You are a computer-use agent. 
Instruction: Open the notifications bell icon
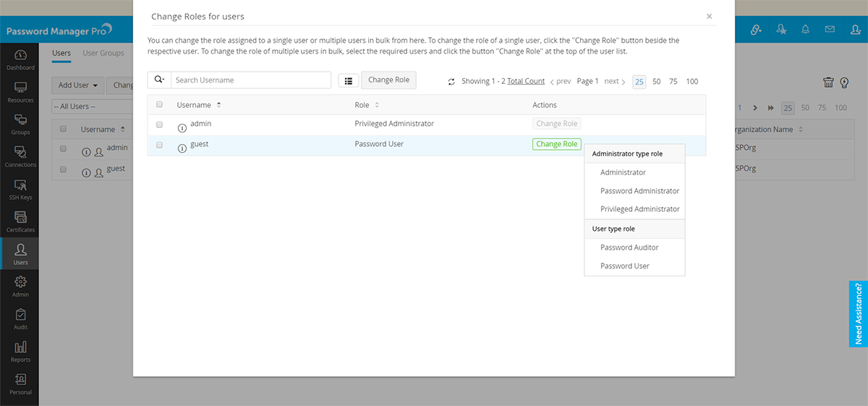coord(805,30)
